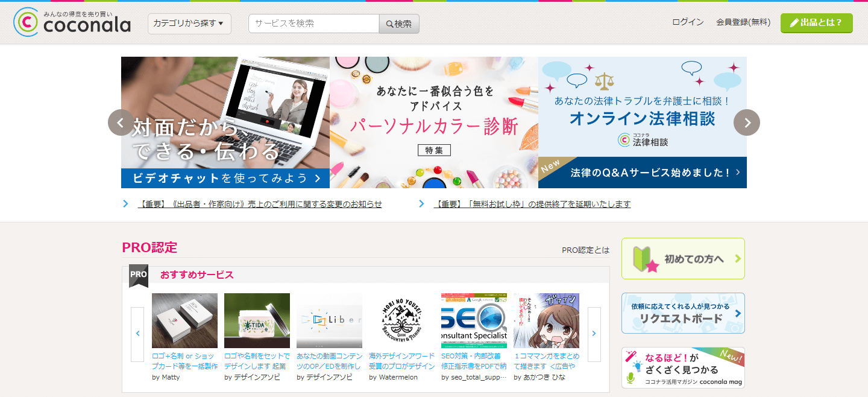Click the green 出品とは？ button

click(816, 22)
